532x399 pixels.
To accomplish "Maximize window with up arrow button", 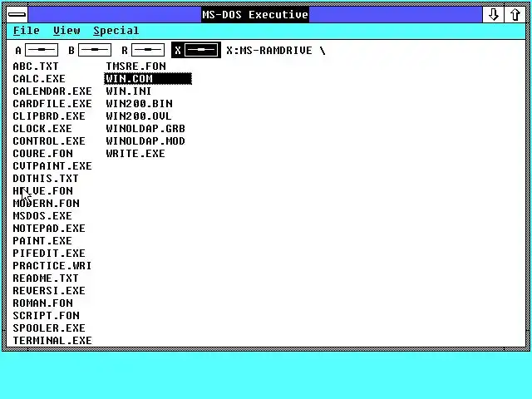I will 515,15.
